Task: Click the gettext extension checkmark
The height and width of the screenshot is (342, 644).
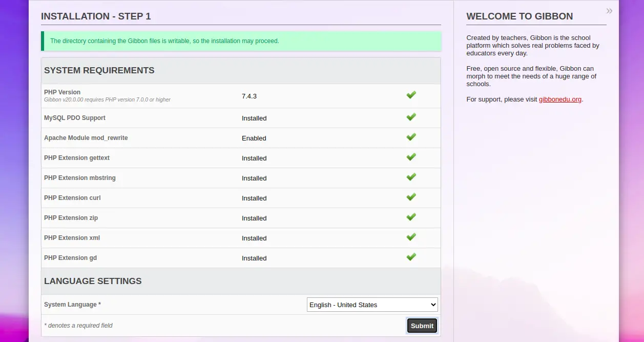Action: pos(411,157)
